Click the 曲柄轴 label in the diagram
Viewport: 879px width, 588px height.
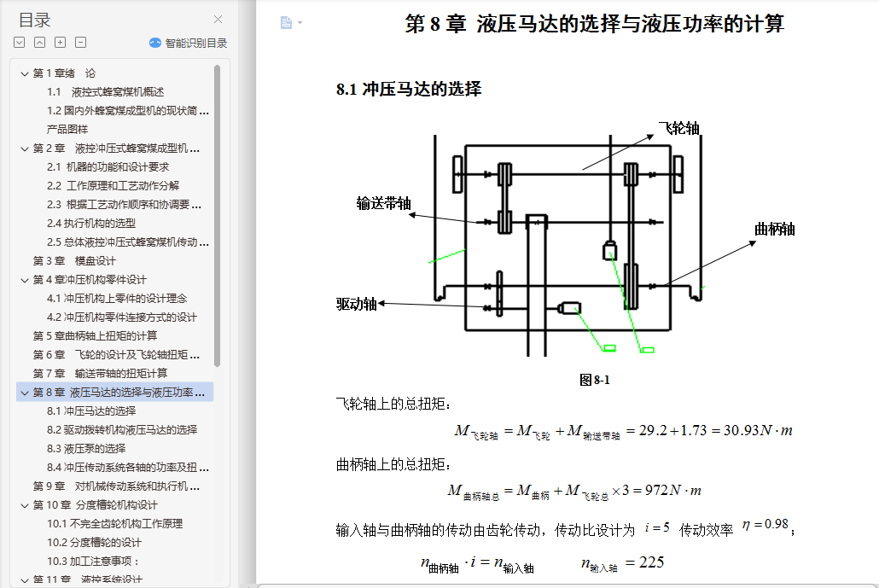774,230
